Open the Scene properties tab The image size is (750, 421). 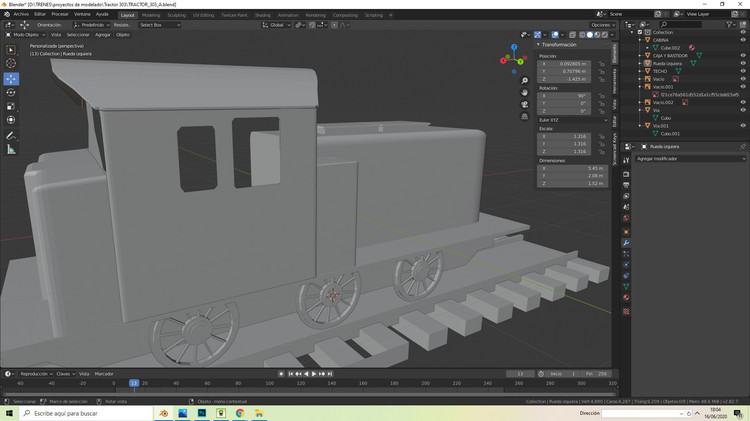pos(626,207)
